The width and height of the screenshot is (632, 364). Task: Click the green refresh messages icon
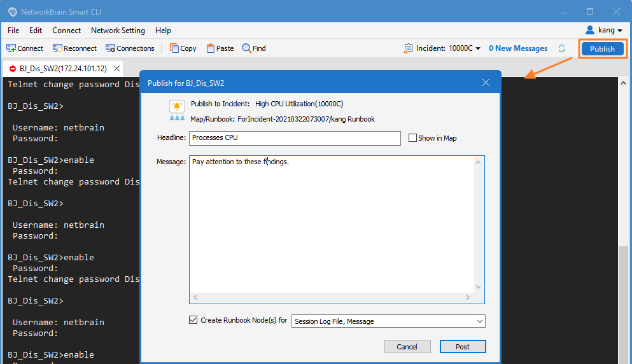561,48
